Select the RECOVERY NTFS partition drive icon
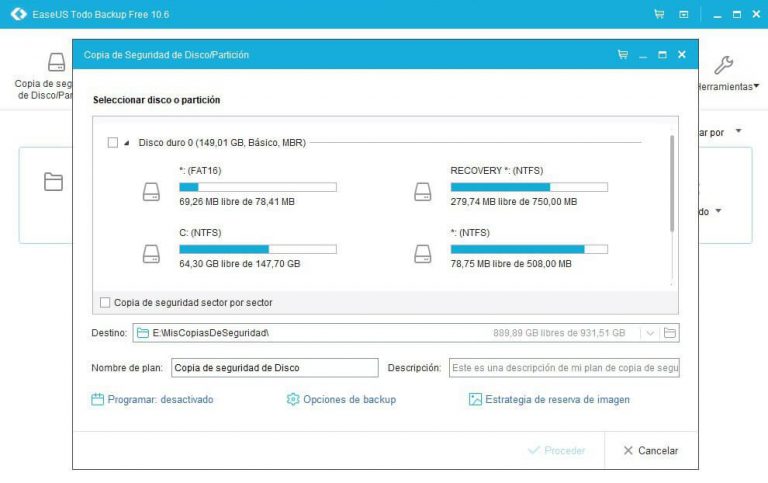768x483 pixels. pos(423,192)
